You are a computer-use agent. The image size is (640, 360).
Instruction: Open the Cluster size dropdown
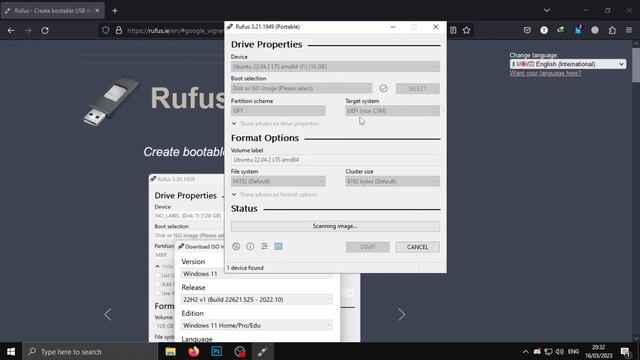(392, 181)
